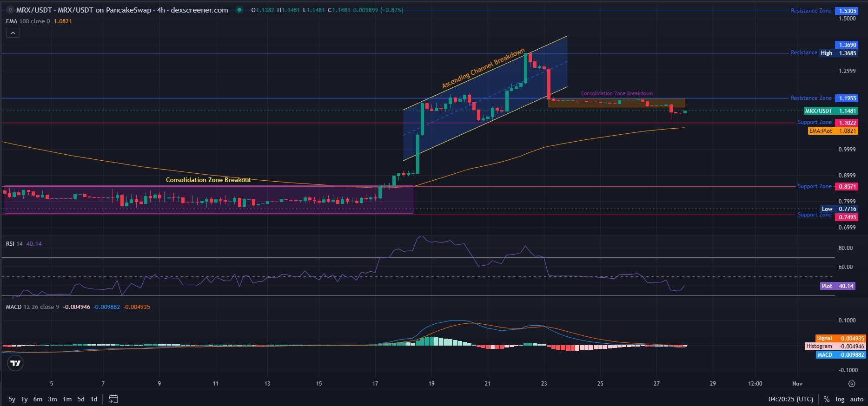Select the 1y time range
This screenshot has width=868, height=406.
(24, 399)
